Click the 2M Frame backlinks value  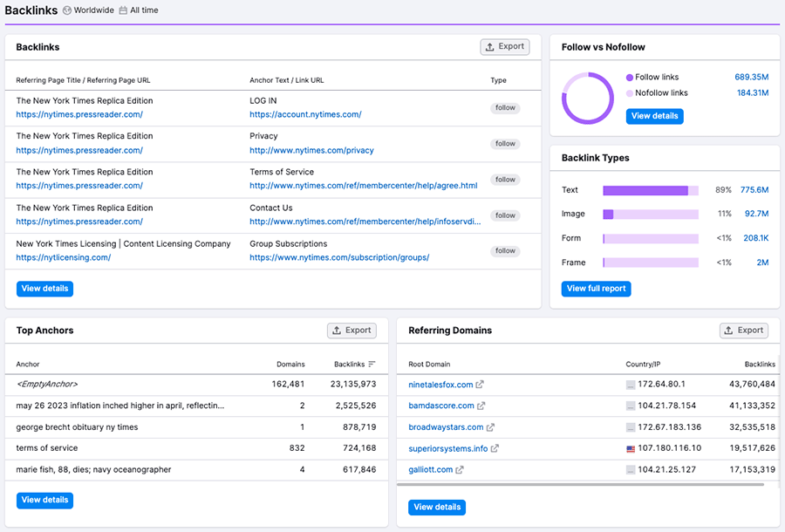tap(762, 263)
